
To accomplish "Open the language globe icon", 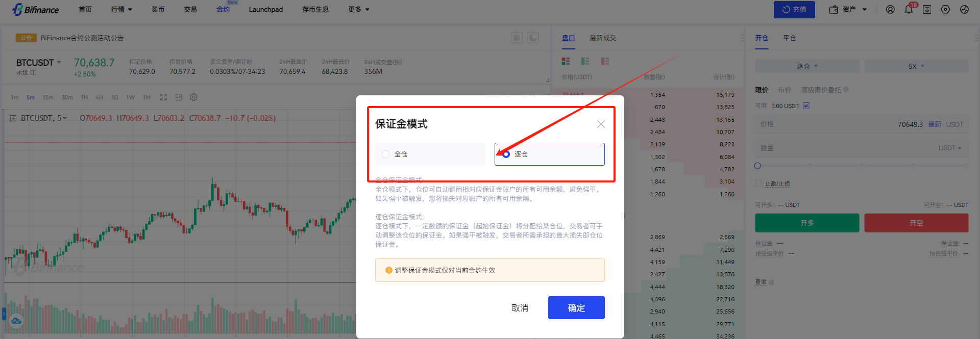I will (964, 10).
